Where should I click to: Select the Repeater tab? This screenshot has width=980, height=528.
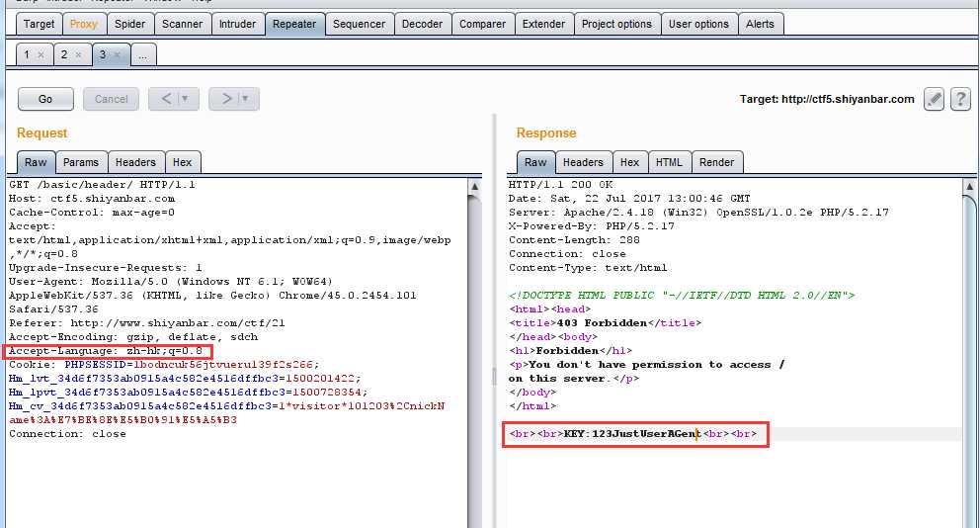coord(294,24)
